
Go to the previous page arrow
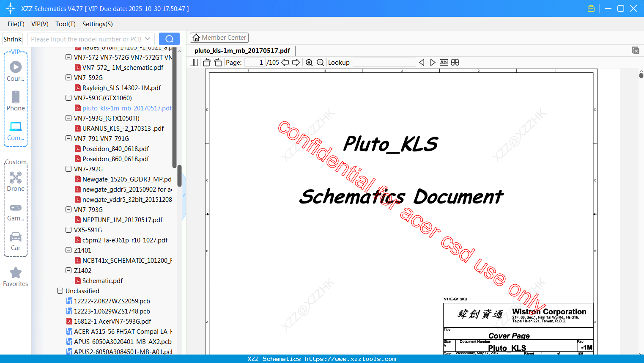tap(285, 62)
